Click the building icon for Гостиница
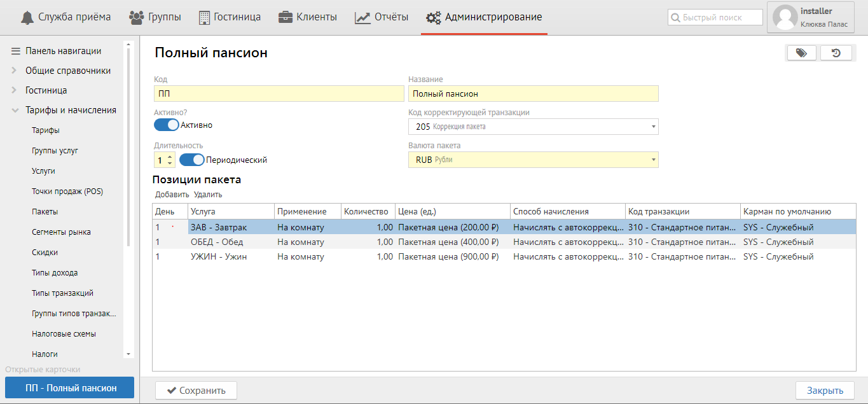Viewport: 868px width, 404px height. [x=204, y=17]
